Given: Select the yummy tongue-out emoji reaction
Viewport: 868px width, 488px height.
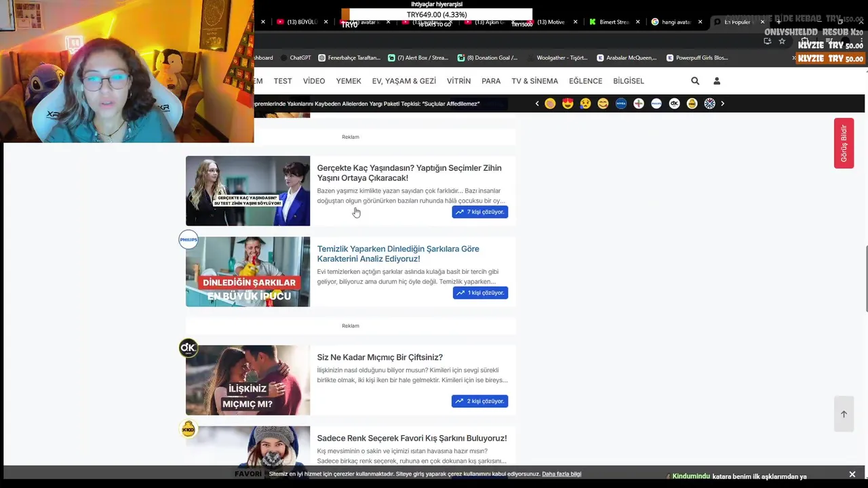Looking at the screenshot, I should click(603, 104).
